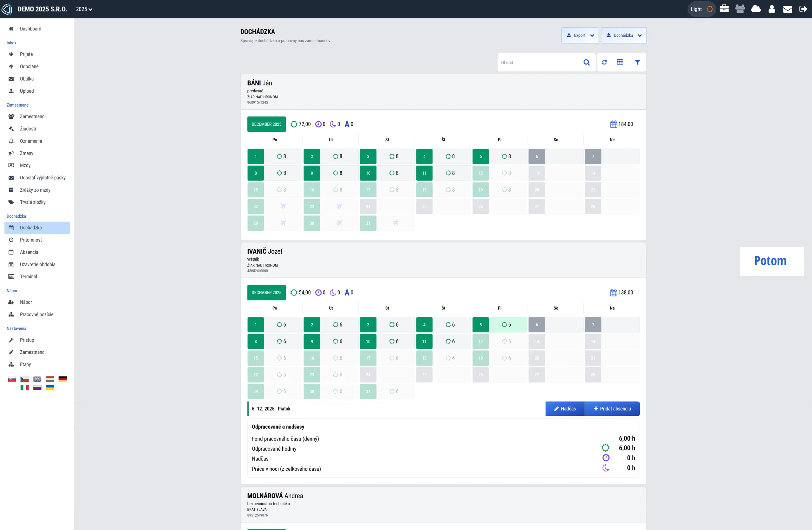Click the refresh icon next to search
This screenshot has width=812, height=530.
(x=604, y=62)
